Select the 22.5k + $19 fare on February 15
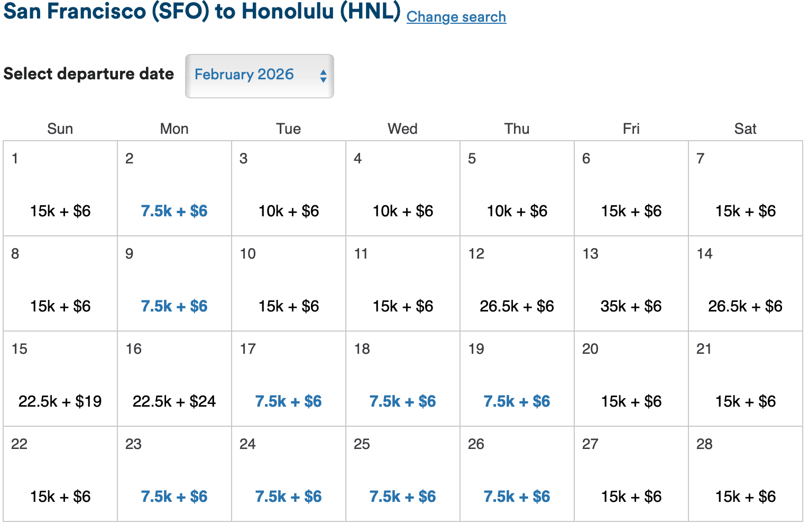Viewport: 809px width, 532px height. [x=60, y=401]
